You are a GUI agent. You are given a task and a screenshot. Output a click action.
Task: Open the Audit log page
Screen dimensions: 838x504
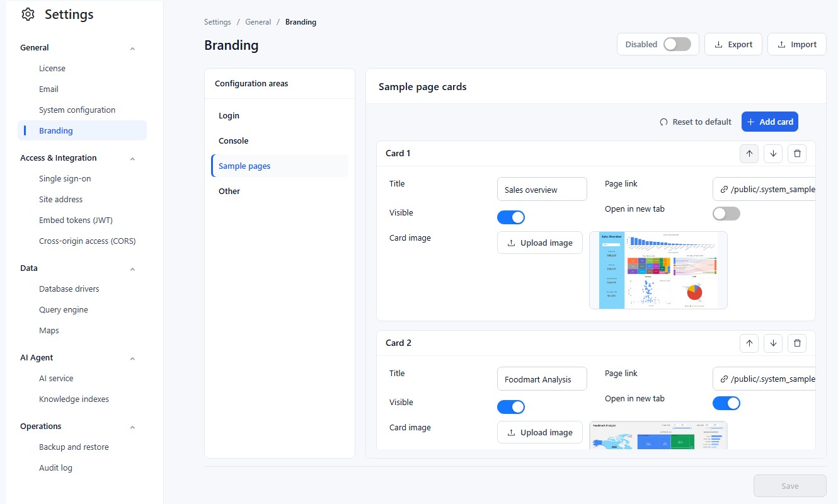tap(55, 467)
